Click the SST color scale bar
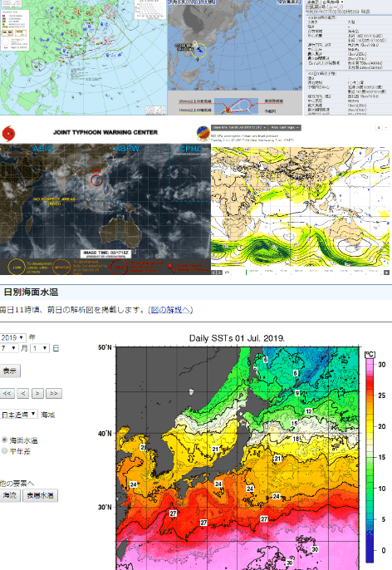 (370, 460)
